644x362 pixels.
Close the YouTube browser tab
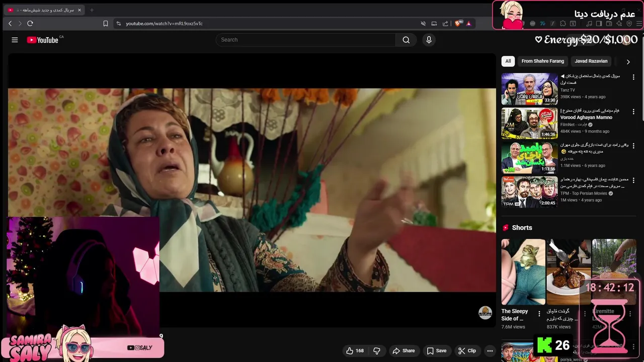click(x=79, y=10)
